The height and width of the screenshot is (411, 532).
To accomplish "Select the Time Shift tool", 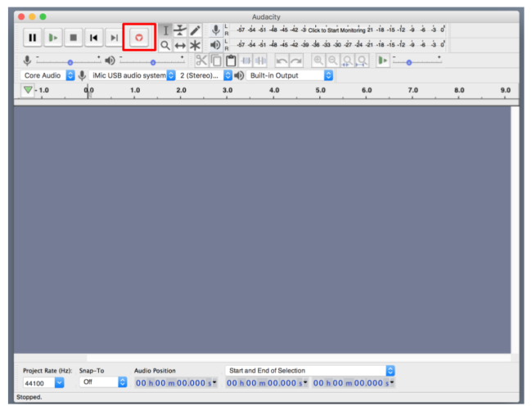I will (x=180, y=45).
